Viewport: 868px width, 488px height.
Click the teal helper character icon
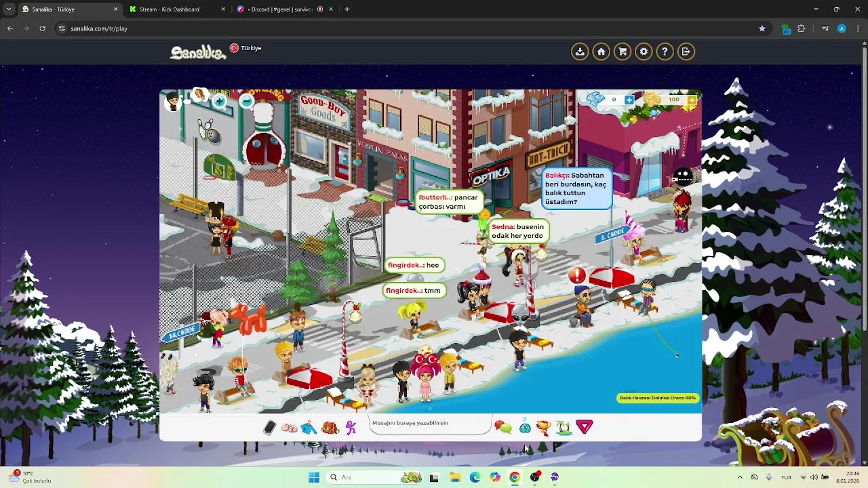click(x=525, y=427)
